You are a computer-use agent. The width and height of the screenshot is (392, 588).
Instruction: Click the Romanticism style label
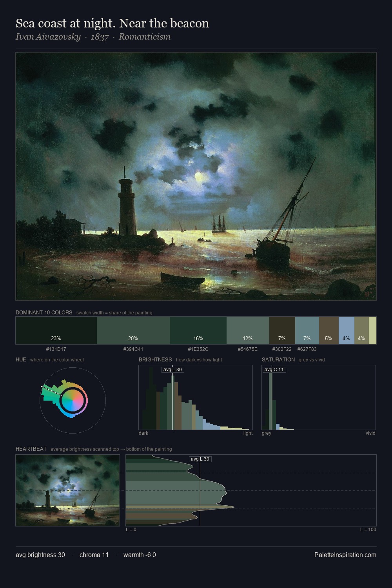pyautogui.click(x=145, y=36)
